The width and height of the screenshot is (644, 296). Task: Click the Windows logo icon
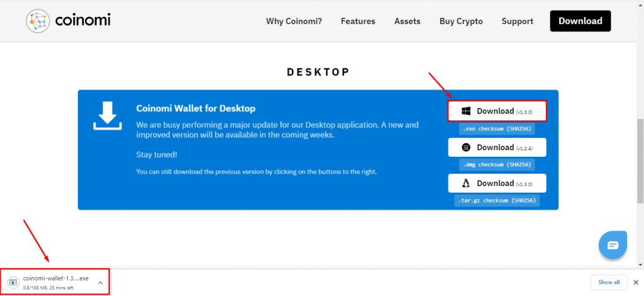click(466, 111)
